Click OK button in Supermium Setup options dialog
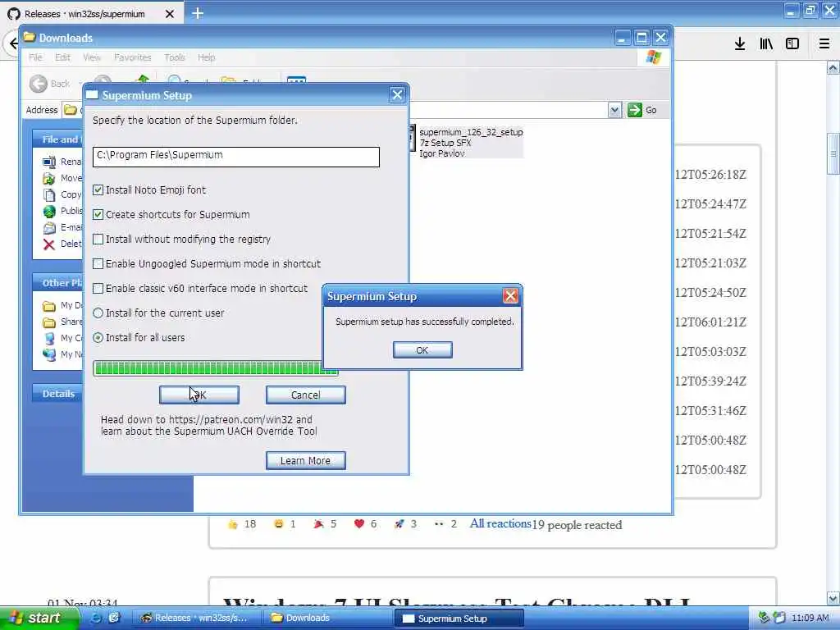840x630 pixels. pyautogui.click(x=199, y=395)
